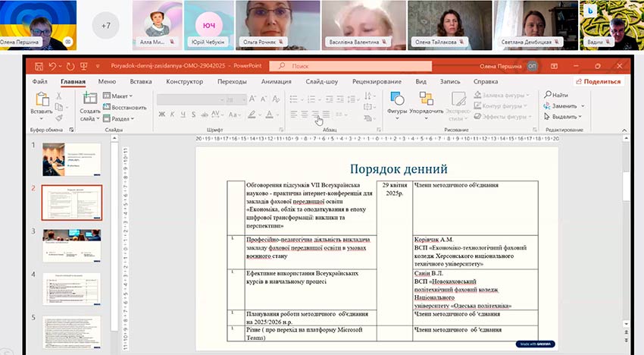
Task: Select the Format Painter brush icon
Action: coord(59,118)
